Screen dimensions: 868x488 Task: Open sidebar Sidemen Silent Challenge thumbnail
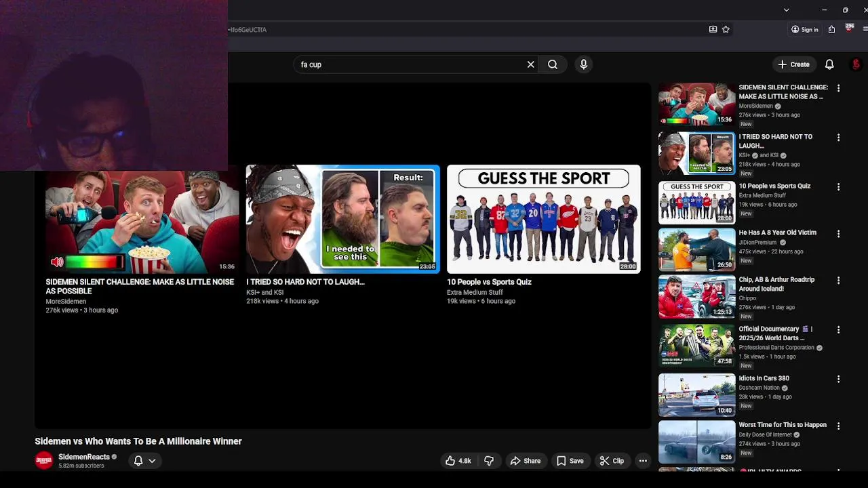click(696, 104)
